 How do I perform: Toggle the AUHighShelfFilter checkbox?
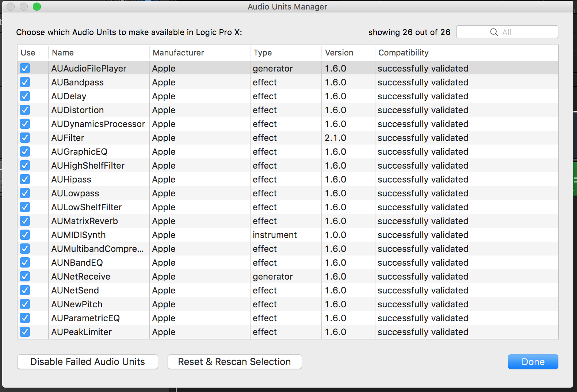click(x=25, y=165)
